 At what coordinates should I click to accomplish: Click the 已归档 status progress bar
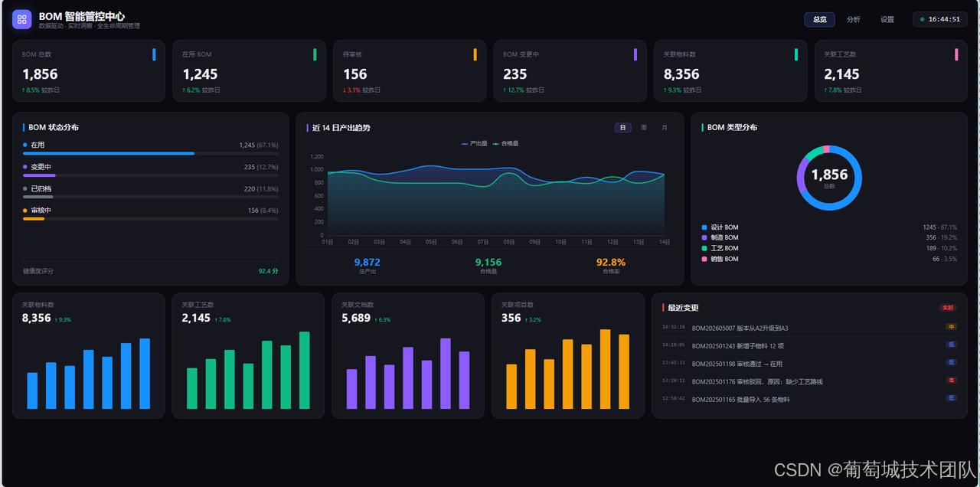pyautogui.click(x=151, y=197)
